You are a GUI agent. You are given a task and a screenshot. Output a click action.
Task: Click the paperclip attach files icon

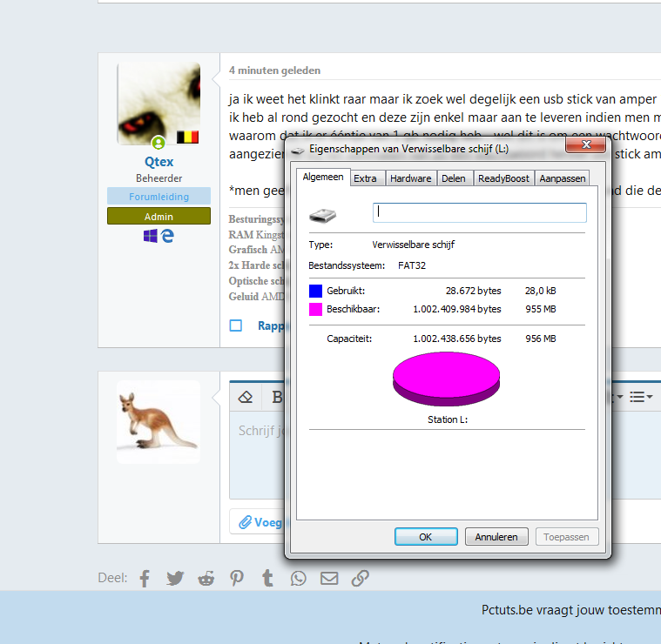pos(245,522)
